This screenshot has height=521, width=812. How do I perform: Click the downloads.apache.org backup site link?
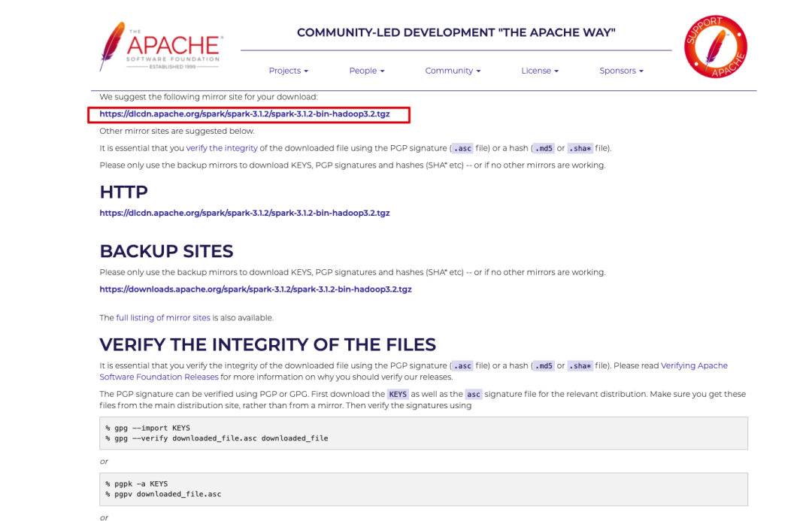click(256, 289)
